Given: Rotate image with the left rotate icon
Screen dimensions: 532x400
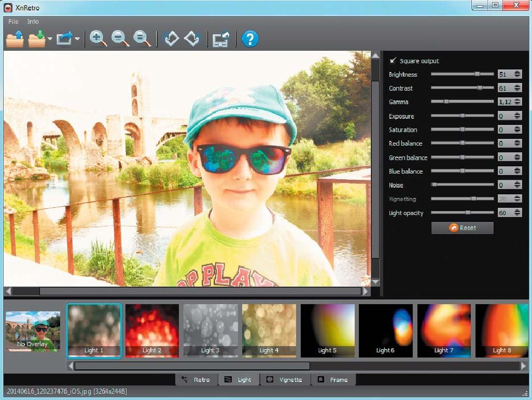Looking at the screenshot, I should (171, 39).
